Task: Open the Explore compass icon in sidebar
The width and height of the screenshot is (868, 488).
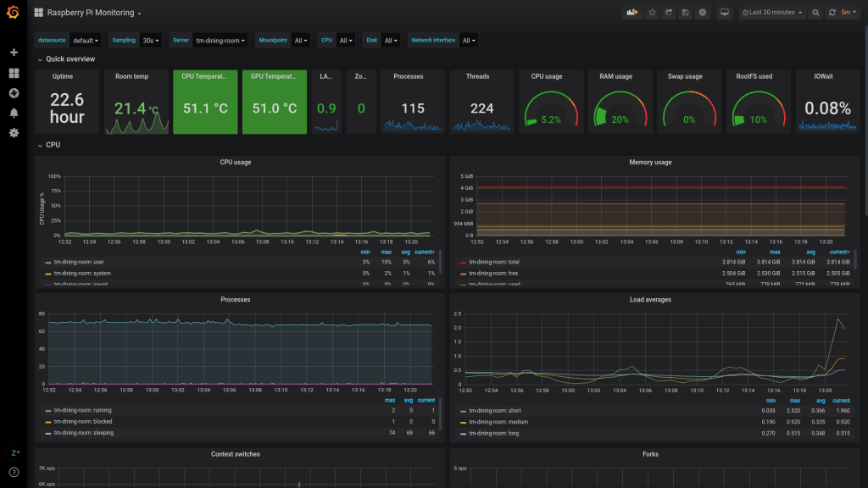Action: click(x=14, y=93)
